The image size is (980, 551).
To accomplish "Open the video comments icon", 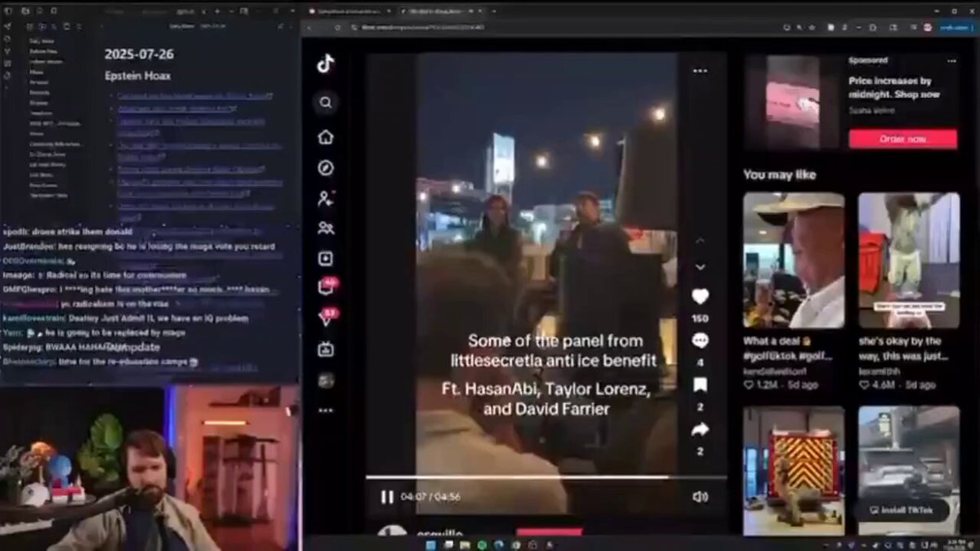I will [700, 341].
